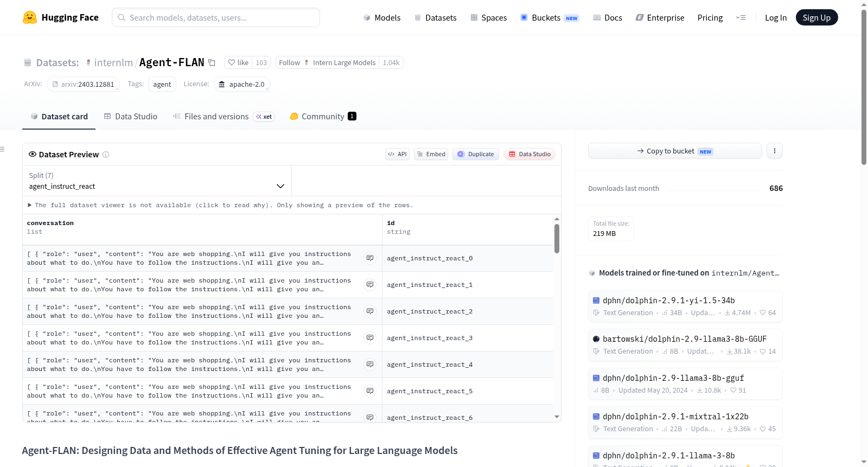Click the Embed button
868x467 pixels.
coord(431,154)
